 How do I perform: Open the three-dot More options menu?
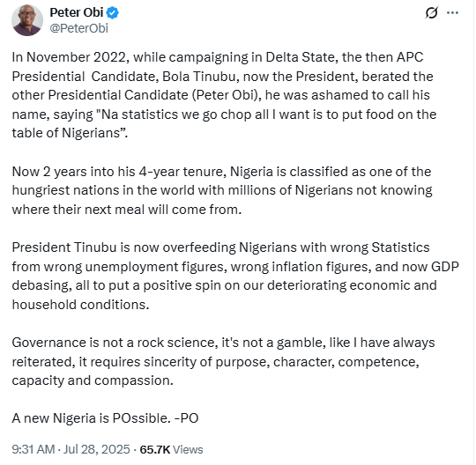pos(452,12)
